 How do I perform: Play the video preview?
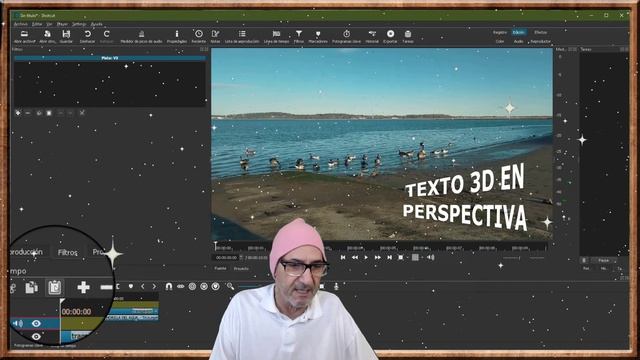pos(366,258)
